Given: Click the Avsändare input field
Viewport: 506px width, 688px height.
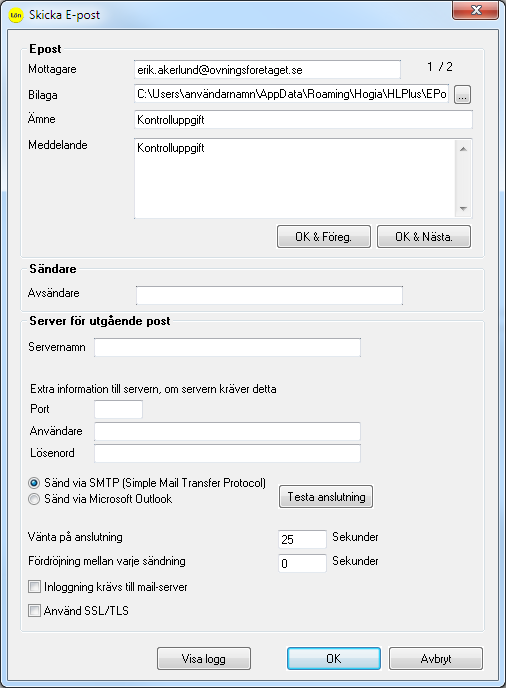Looking at the screenshot, I should coord(269,295).
